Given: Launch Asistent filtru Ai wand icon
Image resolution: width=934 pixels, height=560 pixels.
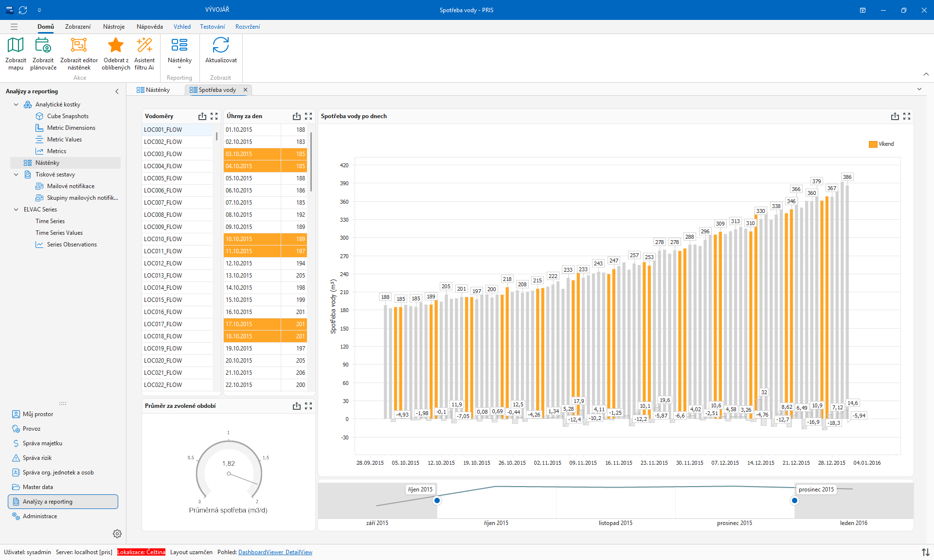Looking at the screenshot, I should pos(144,45).
